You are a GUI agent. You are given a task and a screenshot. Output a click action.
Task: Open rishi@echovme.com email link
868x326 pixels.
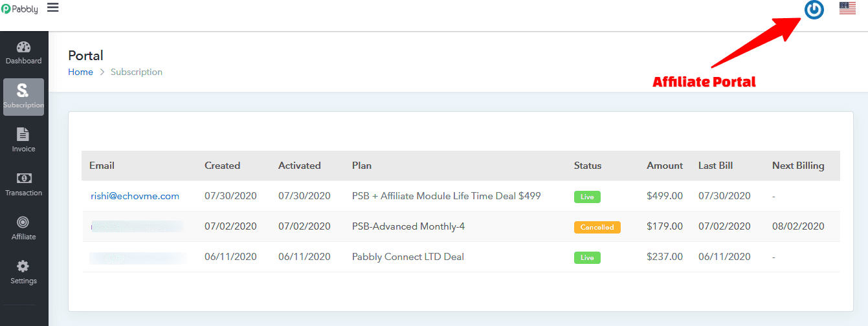pos(135,196)
